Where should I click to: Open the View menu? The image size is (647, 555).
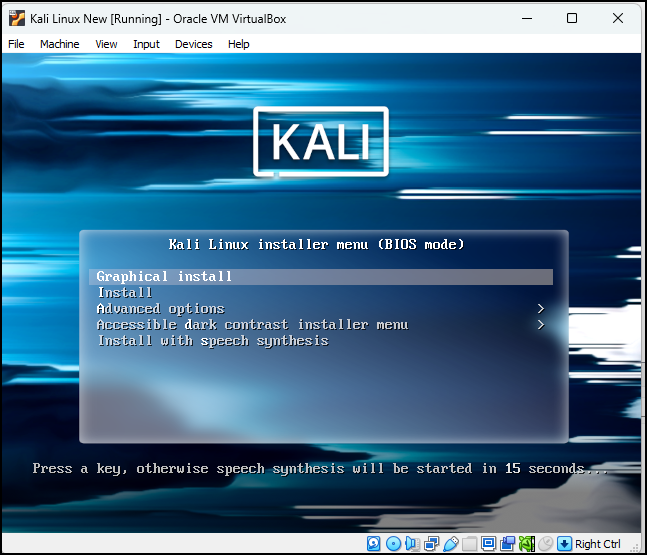tap(106, 44)
